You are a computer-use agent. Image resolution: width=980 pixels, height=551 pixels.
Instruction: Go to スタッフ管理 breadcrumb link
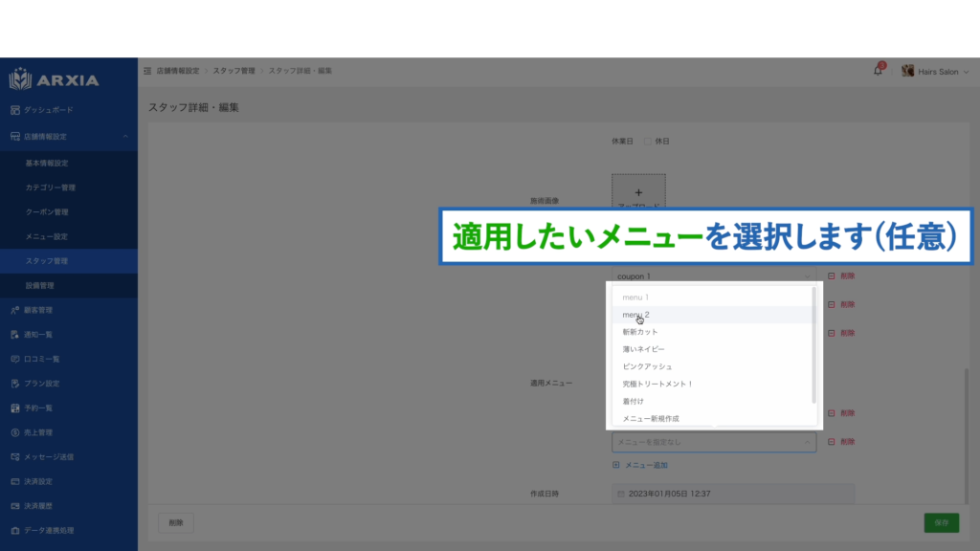234,71
